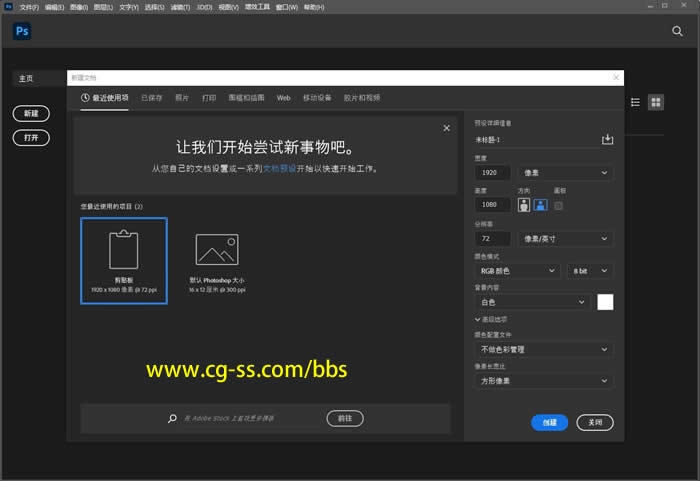Click the blue 创建 button
Screen dimensions: 700x481
tap(549, 422)
